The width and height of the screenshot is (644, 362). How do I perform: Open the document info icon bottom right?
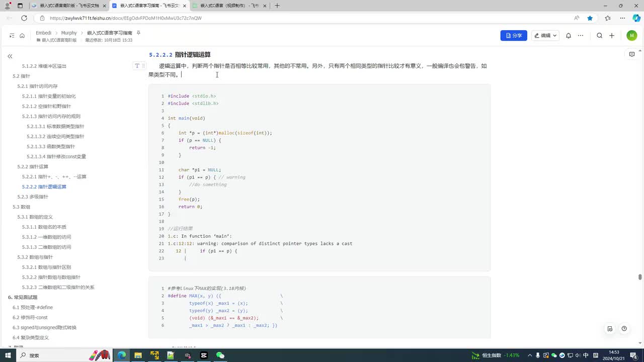(x=610, y=329)
